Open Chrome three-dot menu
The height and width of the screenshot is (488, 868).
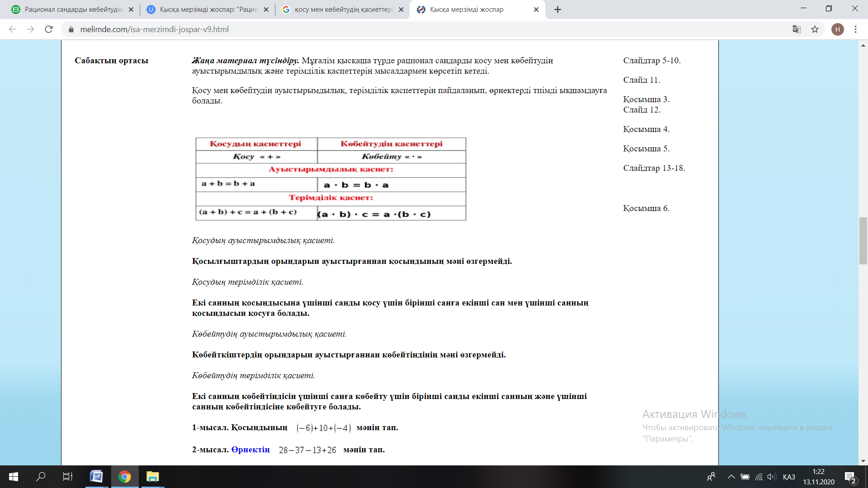tap(855, 29)
